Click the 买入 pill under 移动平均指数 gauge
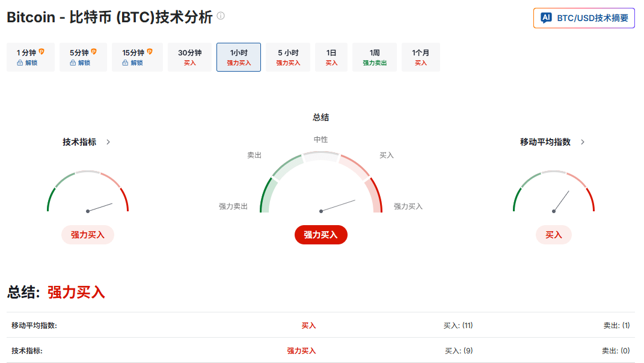The height and width of the screenshot is (363, 644). (553, 235)
